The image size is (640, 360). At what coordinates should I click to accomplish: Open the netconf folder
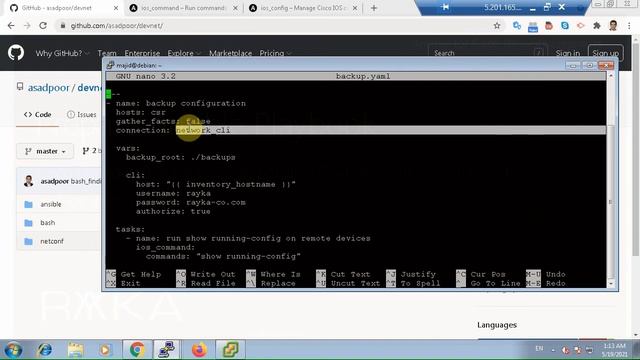tap(52, 241)
